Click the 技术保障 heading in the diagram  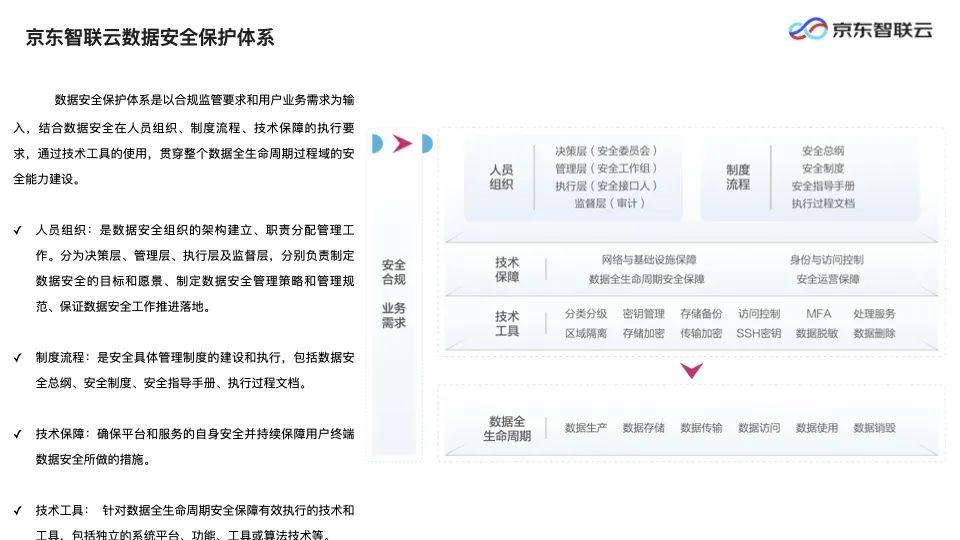tap(507, 269)
